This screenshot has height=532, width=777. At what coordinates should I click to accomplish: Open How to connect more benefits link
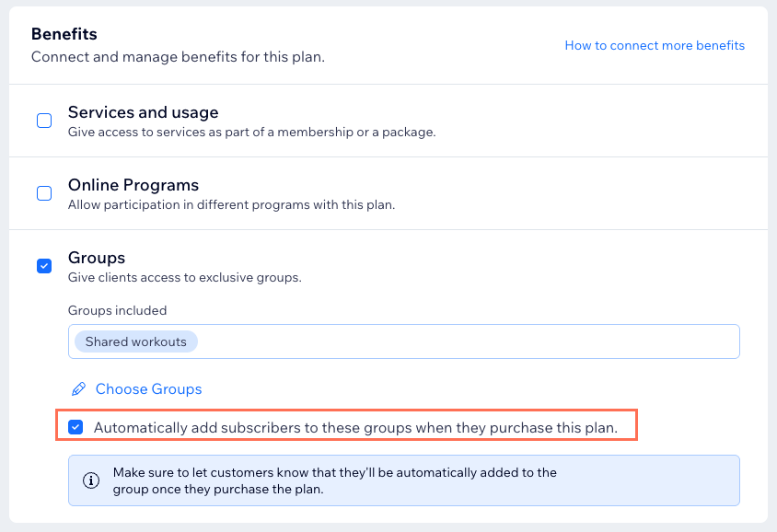coord(655,46)
